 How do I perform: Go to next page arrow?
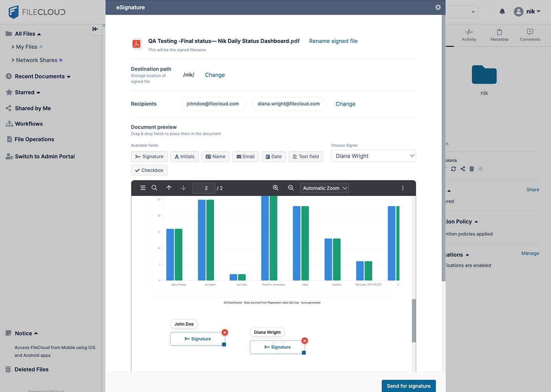pos(183,188)
